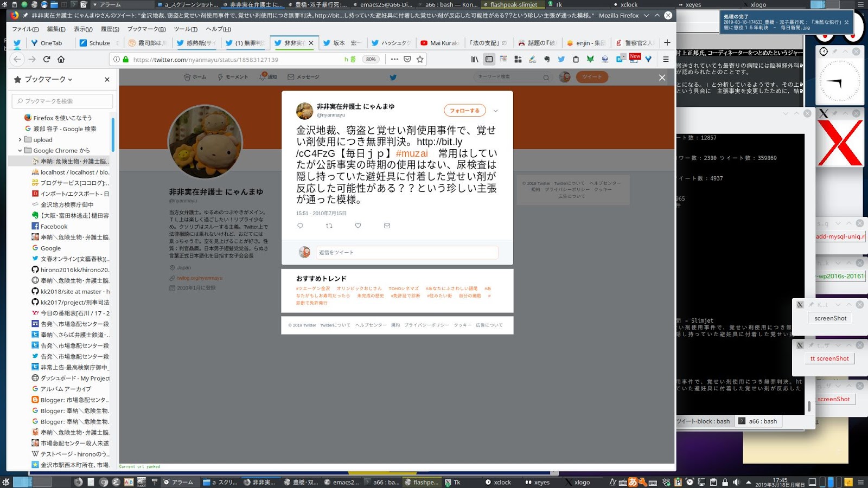Click the tt screenShot button
This screenshot has height=488, width=868.
[x=829, y=358]
